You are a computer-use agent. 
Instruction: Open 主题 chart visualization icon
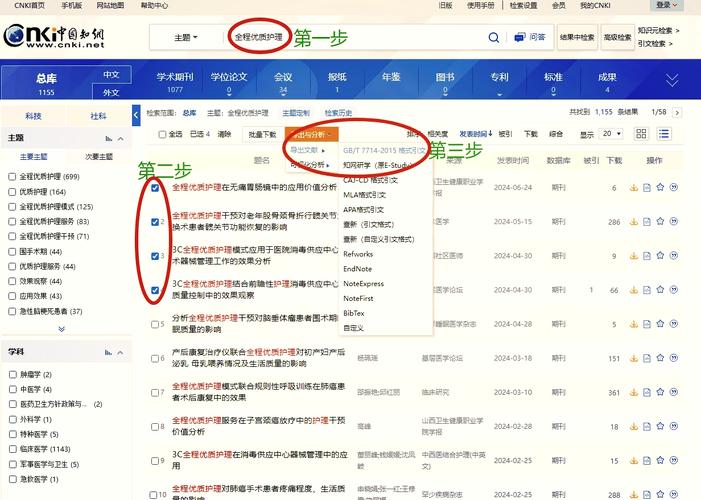pos(108,139)
